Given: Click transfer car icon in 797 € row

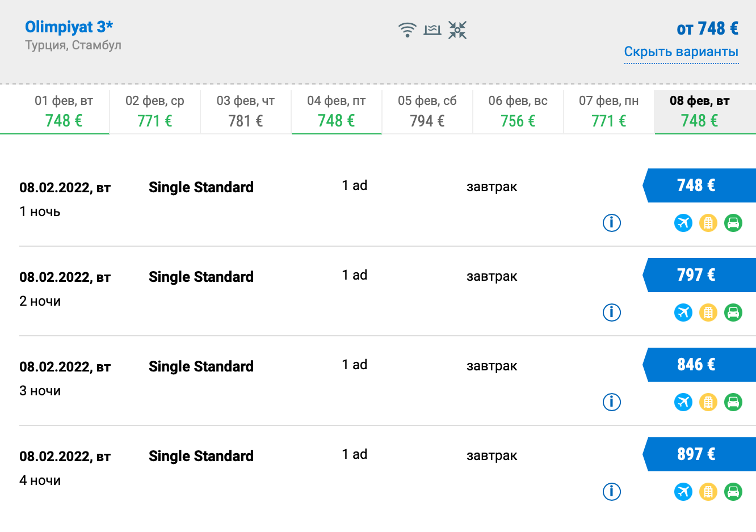Looking at the screenshot, I should [x=733, y=313].
